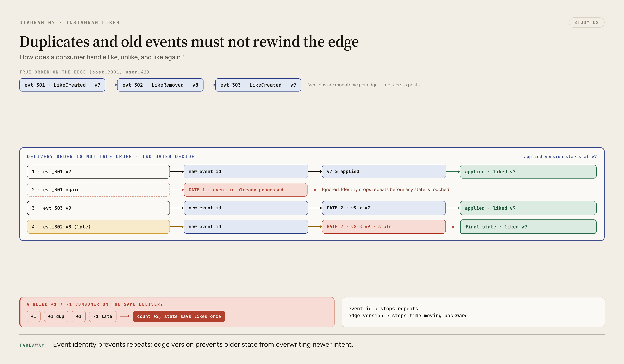Click the 'v7 ≥ applied' box
The height and width of the screenshot is (364, 624).
pyautogui.click(x=384, y=172)
